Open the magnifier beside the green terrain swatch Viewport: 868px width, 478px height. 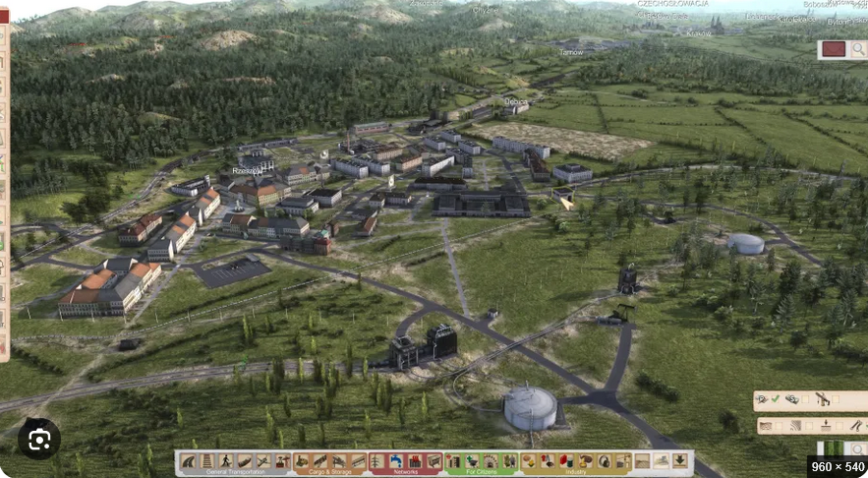pyautogui.click(x=859, y=448)
